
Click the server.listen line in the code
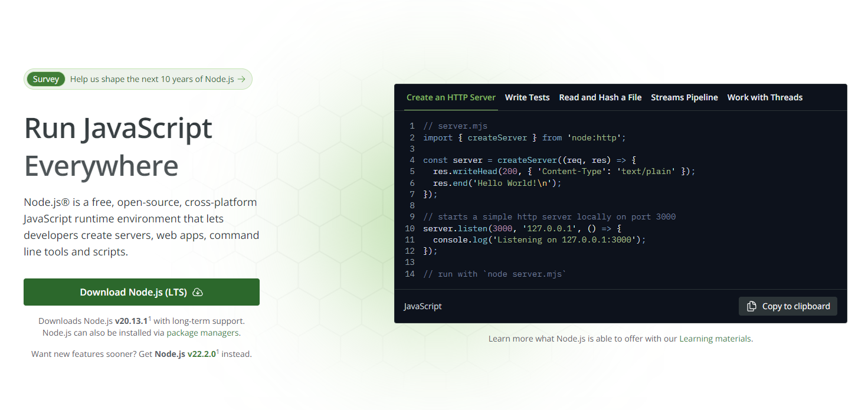(522, 228)
